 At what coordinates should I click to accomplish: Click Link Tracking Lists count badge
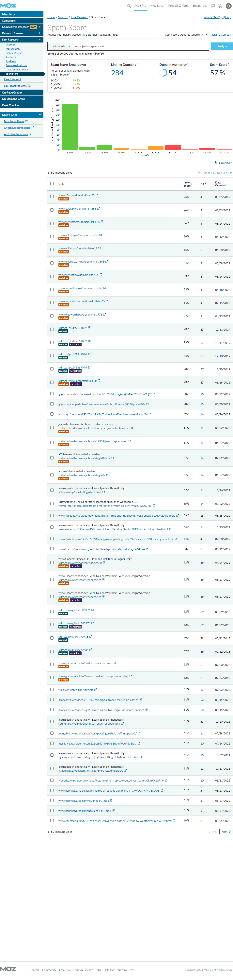point(29,86)
